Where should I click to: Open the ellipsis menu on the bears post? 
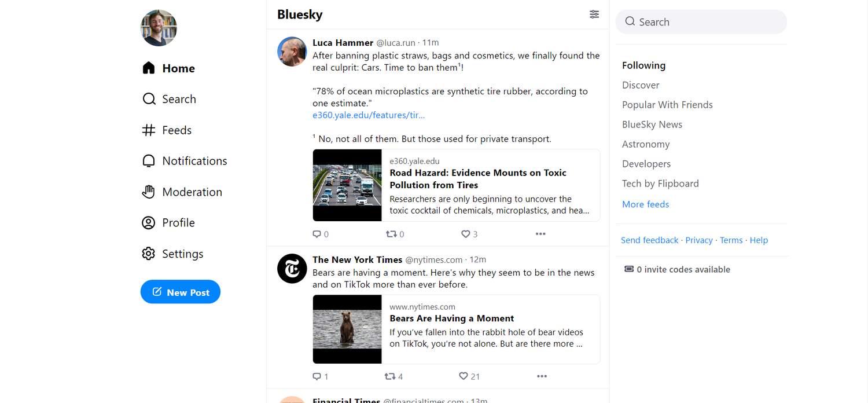pyautogui.click(x=542, y=376)
